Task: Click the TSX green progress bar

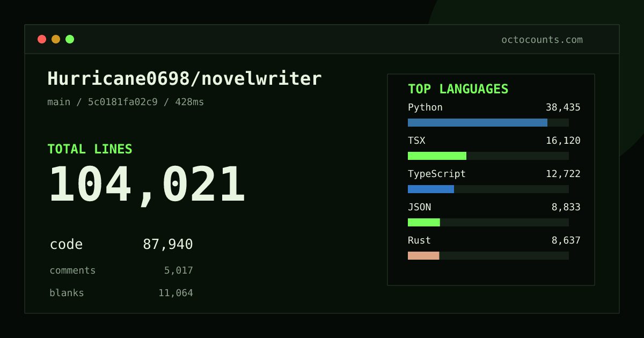Action: click(x=437, y=156)
